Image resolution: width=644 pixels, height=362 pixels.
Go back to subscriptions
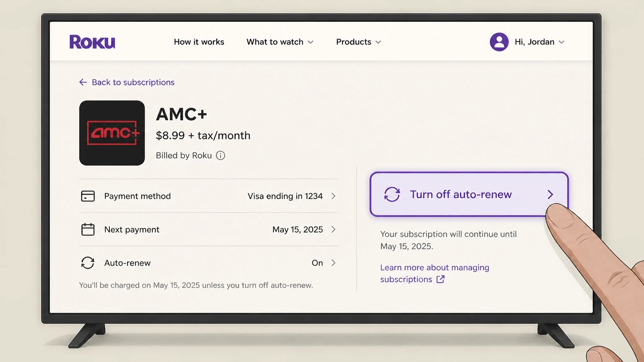click(127, 83)
